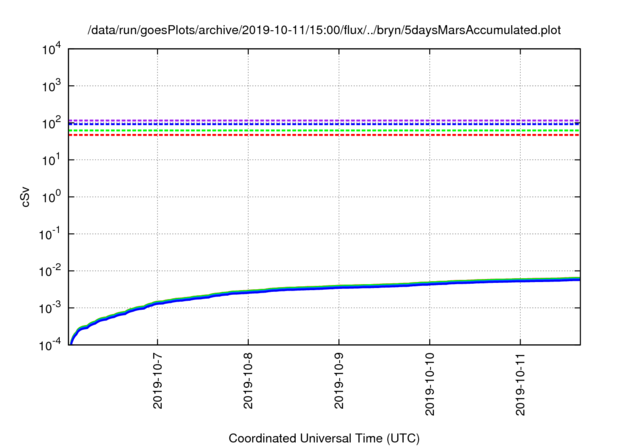Select the cSv y-axis label
The height and width of the screenshot is (448, 640).
pos(25,197)
